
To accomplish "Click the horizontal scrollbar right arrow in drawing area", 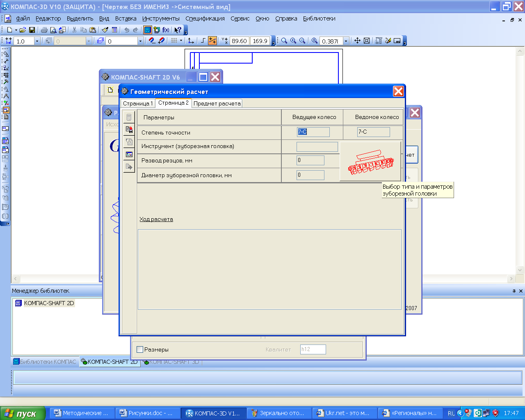I will point(511,279).
